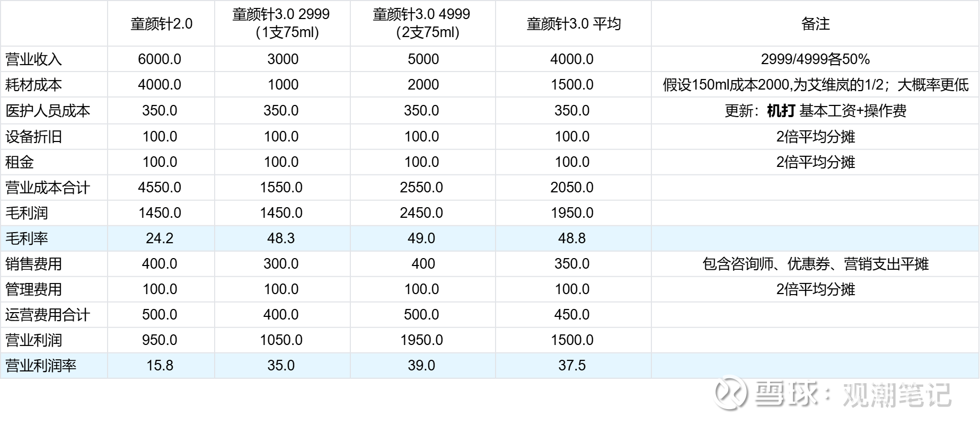Select the 租金 row label
The width and height of the screenshot is (980, 425).
pos(20,162)
